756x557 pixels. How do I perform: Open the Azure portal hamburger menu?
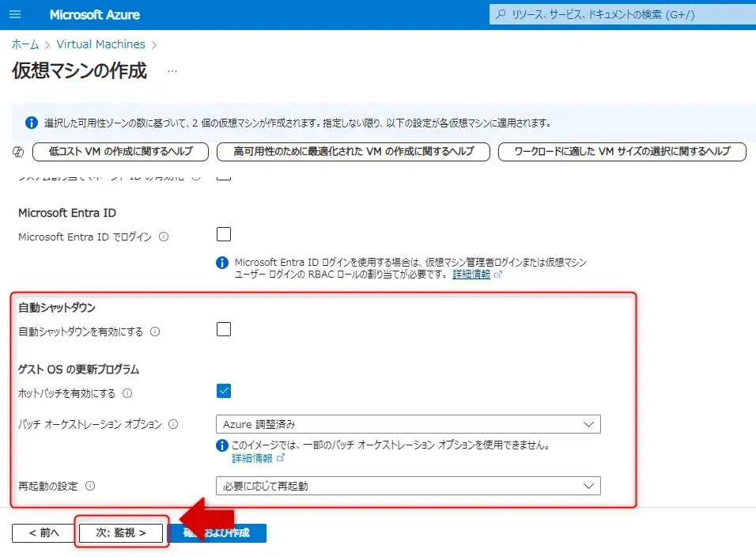[16, 15]
